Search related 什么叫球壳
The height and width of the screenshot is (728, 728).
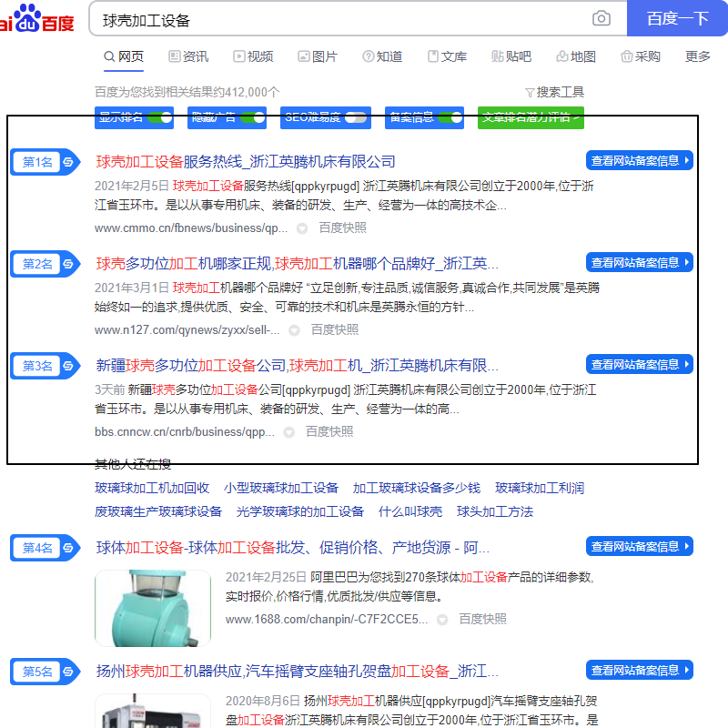coord(410,511)
